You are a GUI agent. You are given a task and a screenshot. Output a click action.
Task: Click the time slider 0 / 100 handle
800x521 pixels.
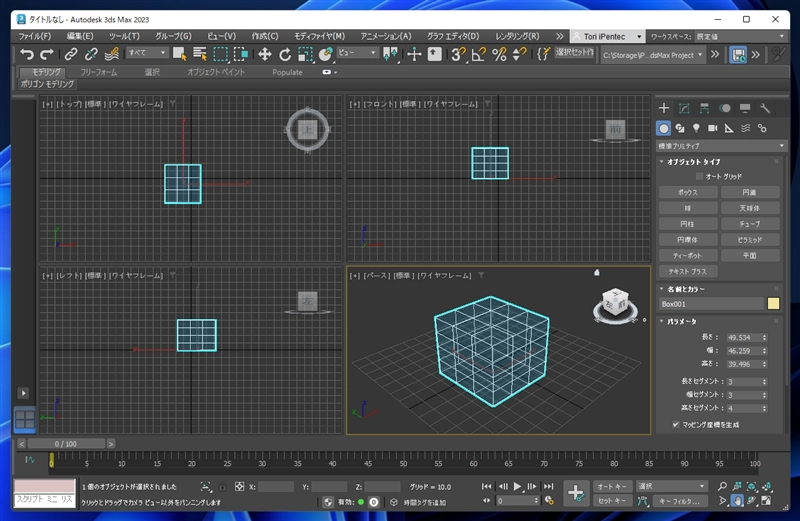[x=66, y=444]
